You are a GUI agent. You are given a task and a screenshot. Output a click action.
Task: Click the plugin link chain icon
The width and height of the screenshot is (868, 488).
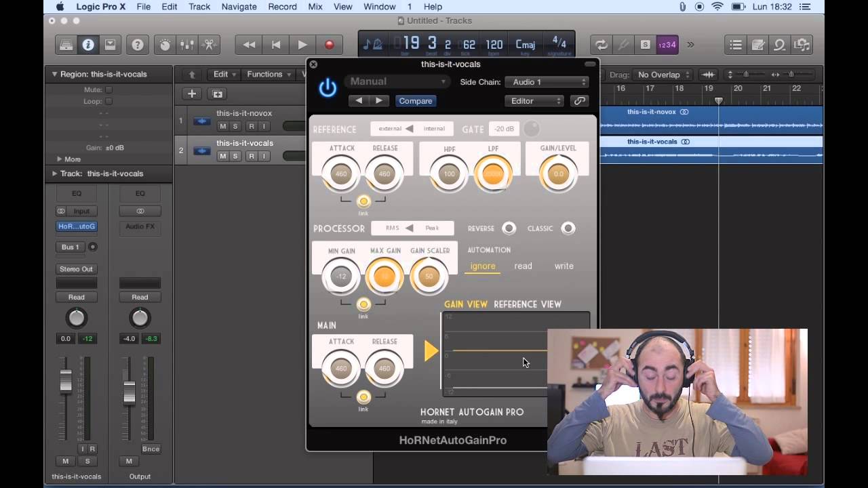579,100
